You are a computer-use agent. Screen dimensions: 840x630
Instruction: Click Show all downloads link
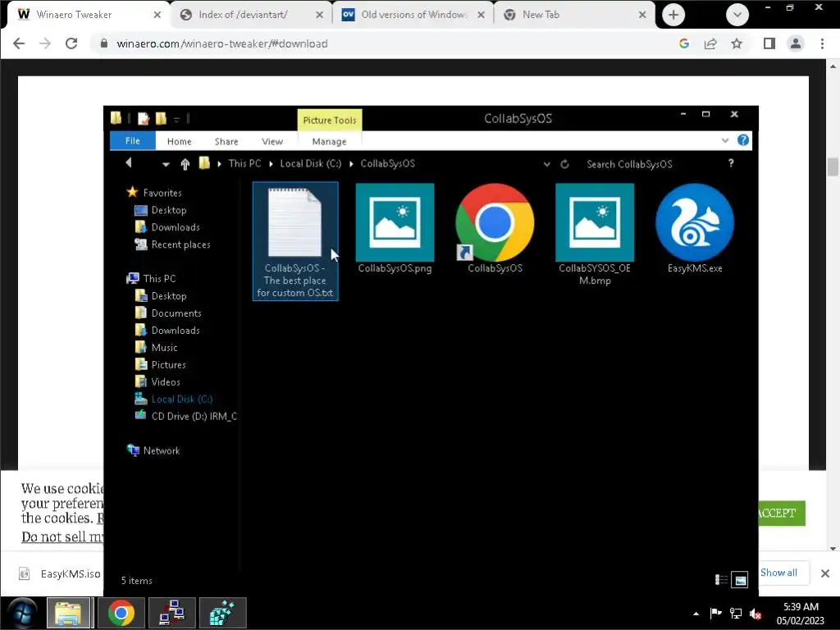[778, 572]
